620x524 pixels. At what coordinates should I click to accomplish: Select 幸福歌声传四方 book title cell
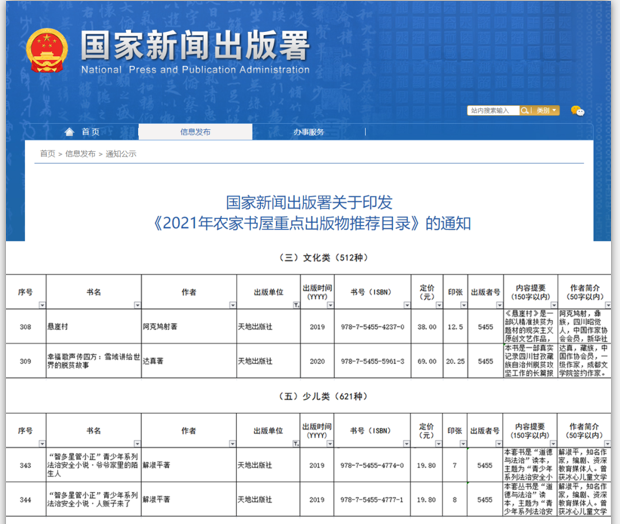pos(94,361)
